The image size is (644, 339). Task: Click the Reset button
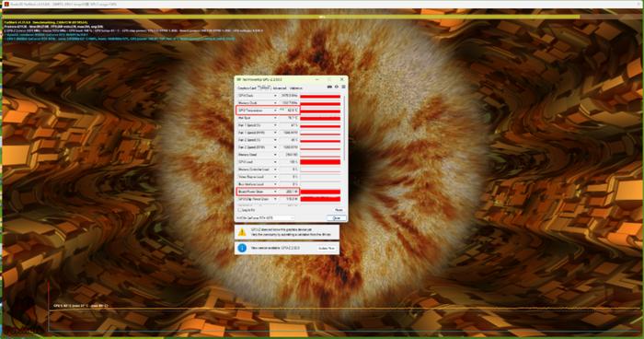[339, 210]
